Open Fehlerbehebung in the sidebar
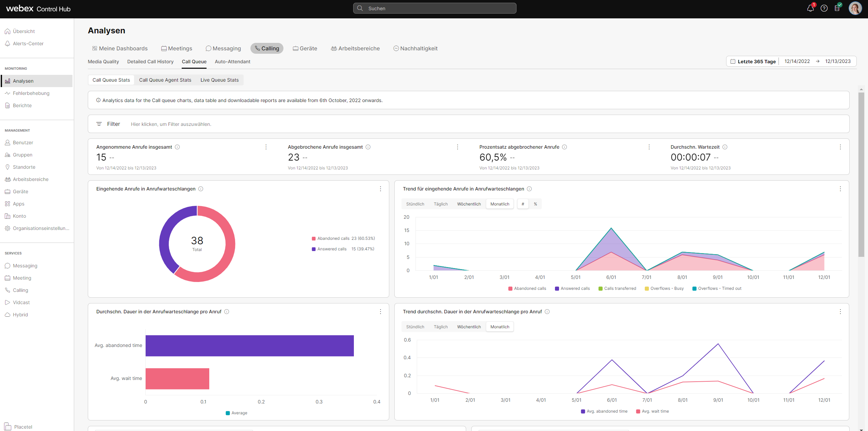868x431 pixels. coord(31,93)
